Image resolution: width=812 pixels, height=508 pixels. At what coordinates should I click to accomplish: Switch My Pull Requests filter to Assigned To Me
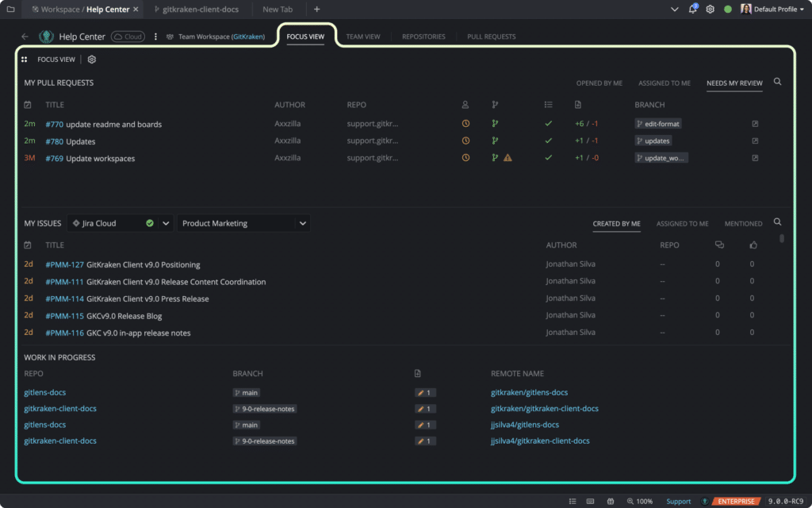tap(664, 82)
